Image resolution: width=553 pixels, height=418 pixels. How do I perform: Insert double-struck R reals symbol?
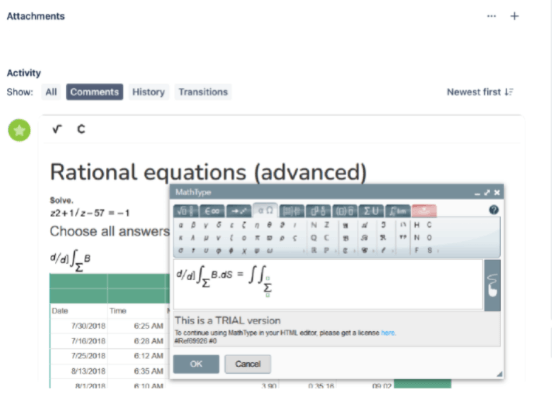click(314, 250)
